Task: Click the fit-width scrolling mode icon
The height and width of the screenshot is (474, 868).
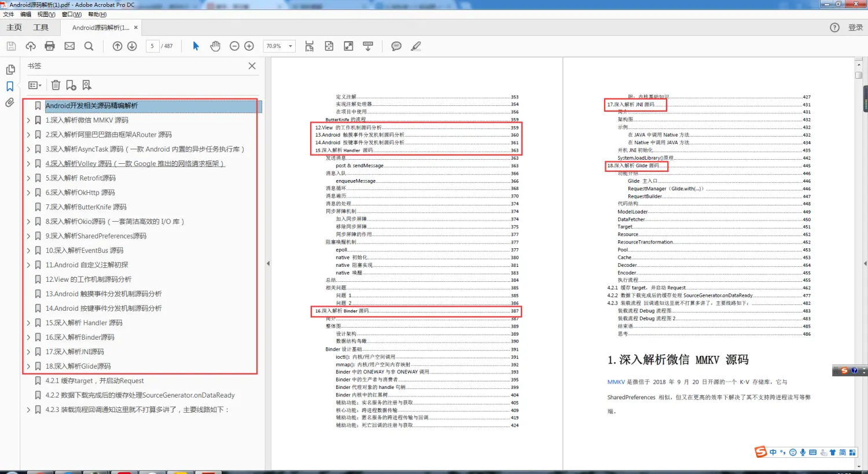Action: point(310,46)
